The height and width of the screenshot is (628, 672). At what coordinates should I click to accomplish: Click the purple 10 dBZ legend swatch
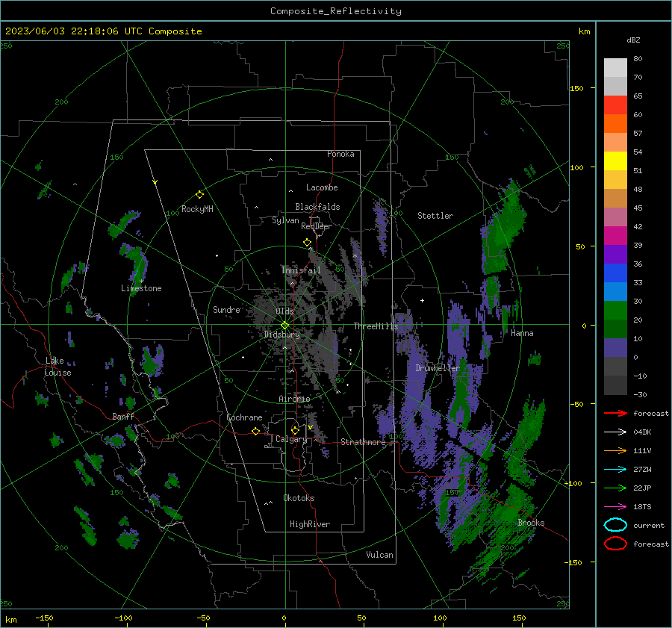pos(615,347)
